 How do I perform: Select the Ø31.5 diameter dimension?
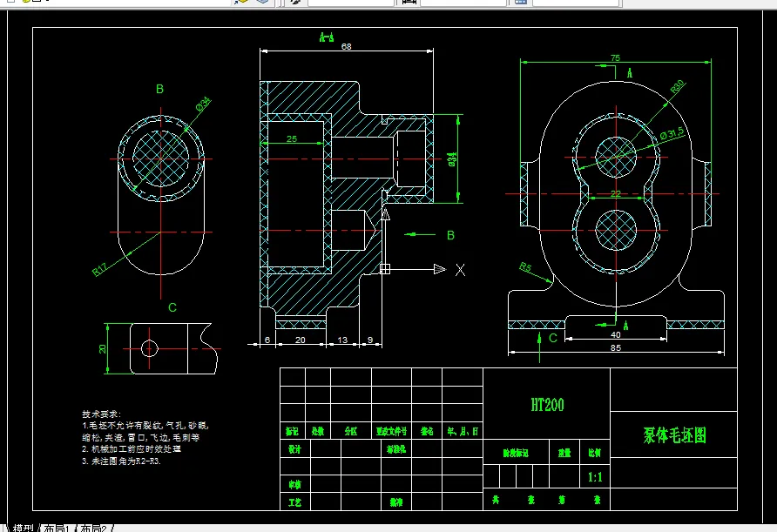[672, 132]
